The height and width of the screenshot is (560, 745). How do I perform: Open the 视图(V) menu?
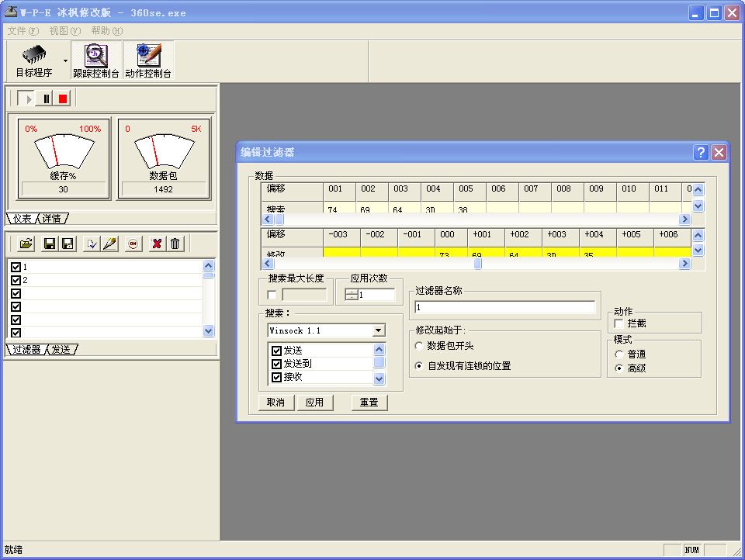[65, 31]
